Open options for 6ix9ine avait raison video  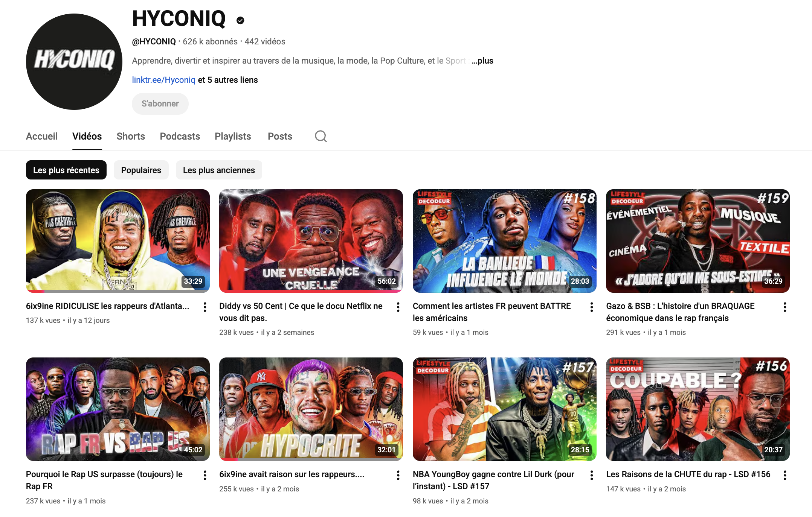tap(398, 475)
